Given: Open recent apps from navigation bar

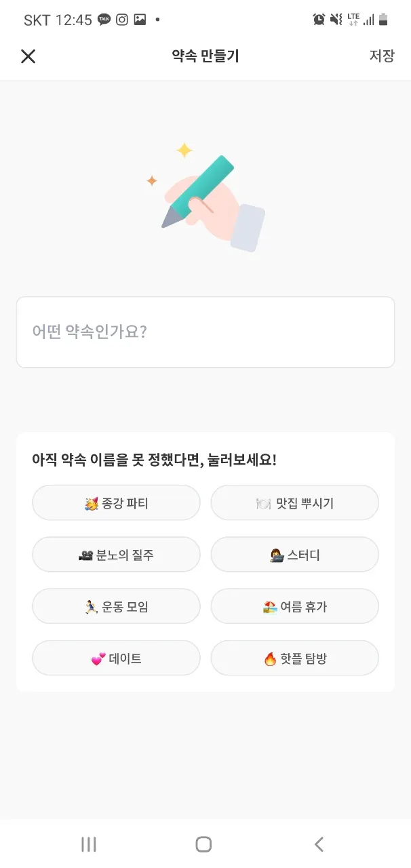Looking at the screenshot, I should point(89,844).
